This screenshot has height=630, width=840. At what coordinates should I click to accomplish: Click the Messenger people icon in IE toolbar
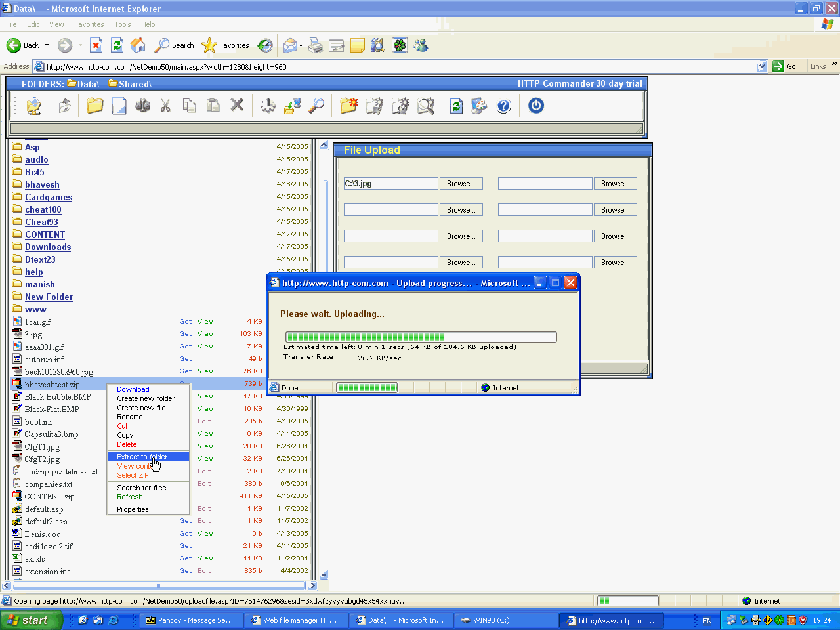pyautogui.click(x=421, y=45)
